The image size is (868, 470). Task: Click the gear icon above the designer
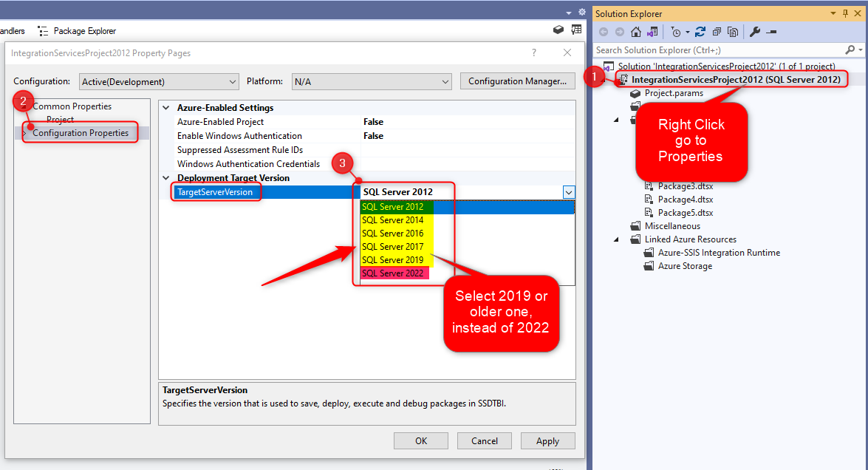pos(582,12)
